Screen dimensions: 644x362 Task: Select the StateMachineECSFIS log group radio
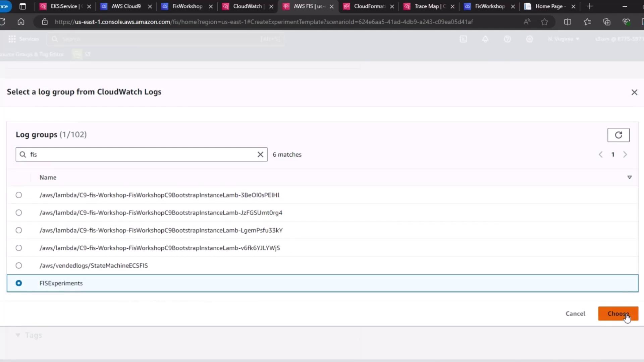(19, 265)
